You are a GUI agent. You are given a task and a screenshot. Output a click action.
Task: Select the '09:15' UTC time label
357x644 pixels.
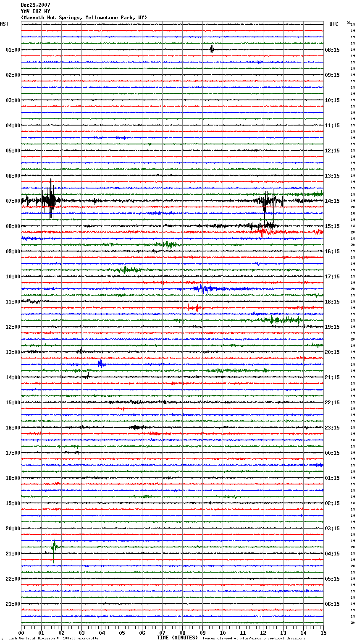[x=332, y=75]
